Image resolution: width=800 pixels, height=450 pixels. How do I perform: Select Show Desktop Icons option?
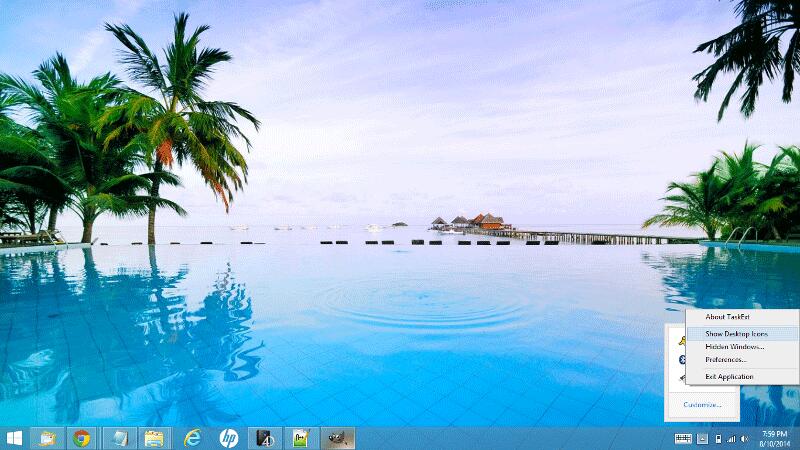737,333
